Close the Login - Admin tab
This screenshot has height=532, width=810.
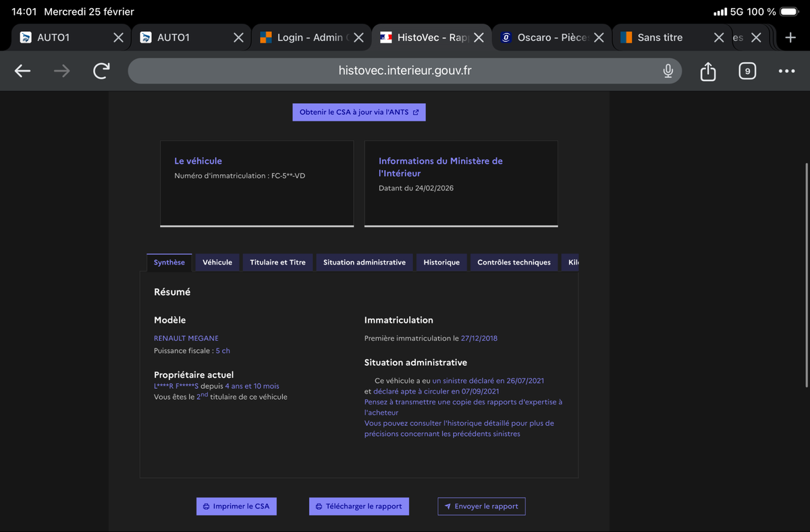click(358, 38)
